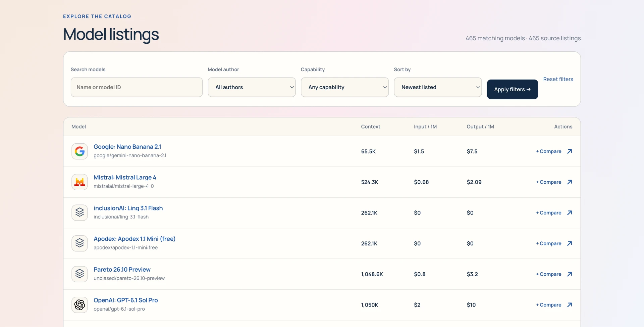Open the Google: Nano Banana 2.1 link
The image size is (644, 327).
point(127,147)
